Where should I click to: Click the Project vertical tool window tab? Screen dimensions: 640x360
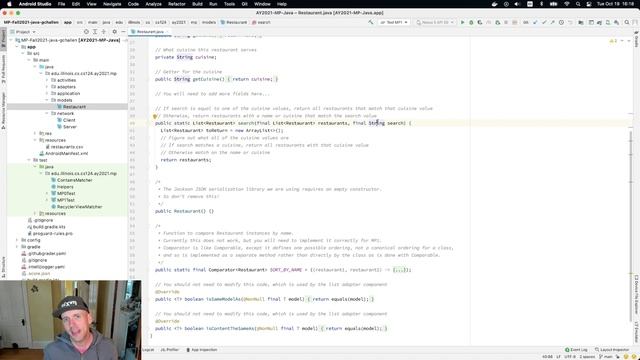tap(3, 39)
